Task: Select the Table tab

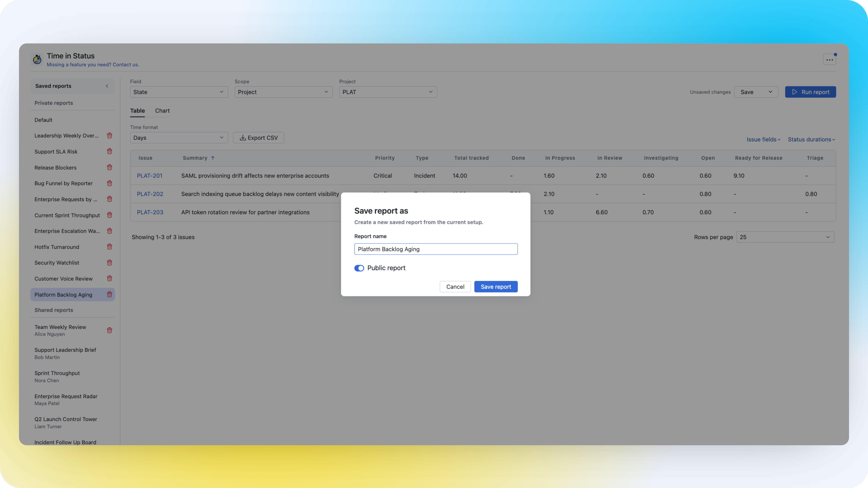Action: coord(137,110)
